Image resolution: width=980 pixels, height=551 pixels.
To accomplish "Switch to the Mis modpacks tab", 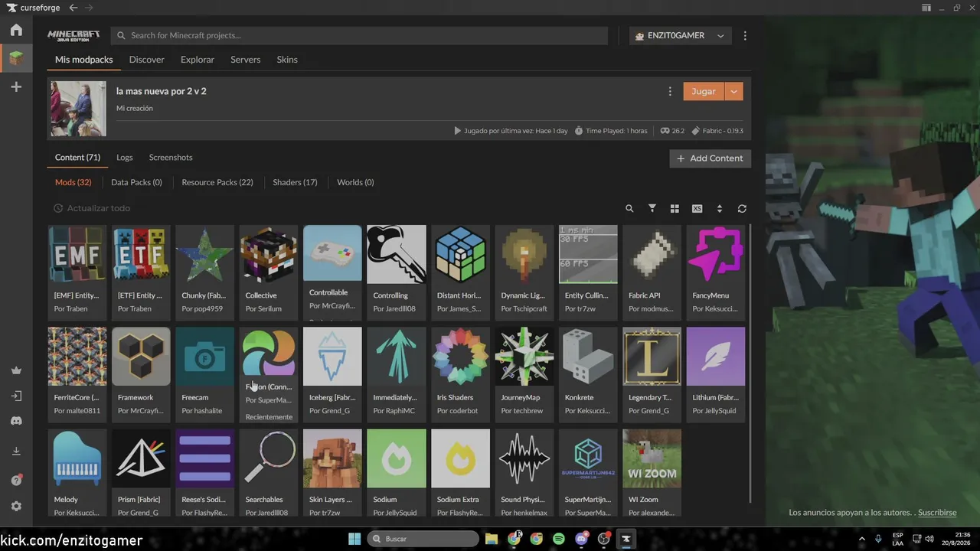I will [x=83, y=60].
